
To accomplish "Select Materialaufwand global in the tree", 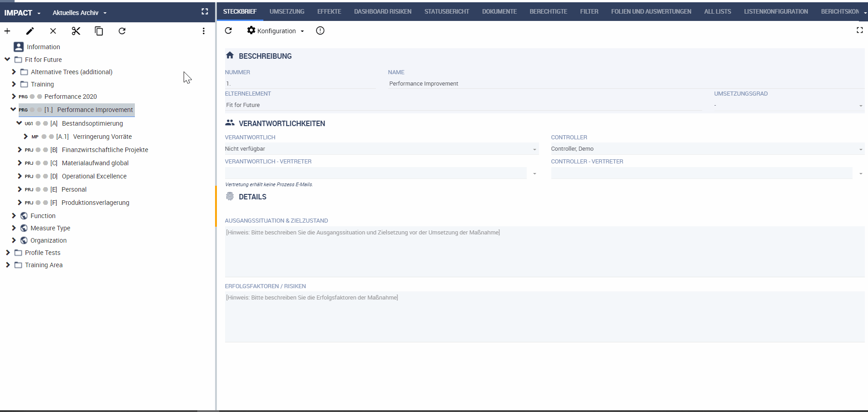I will (x=95, y=163).
